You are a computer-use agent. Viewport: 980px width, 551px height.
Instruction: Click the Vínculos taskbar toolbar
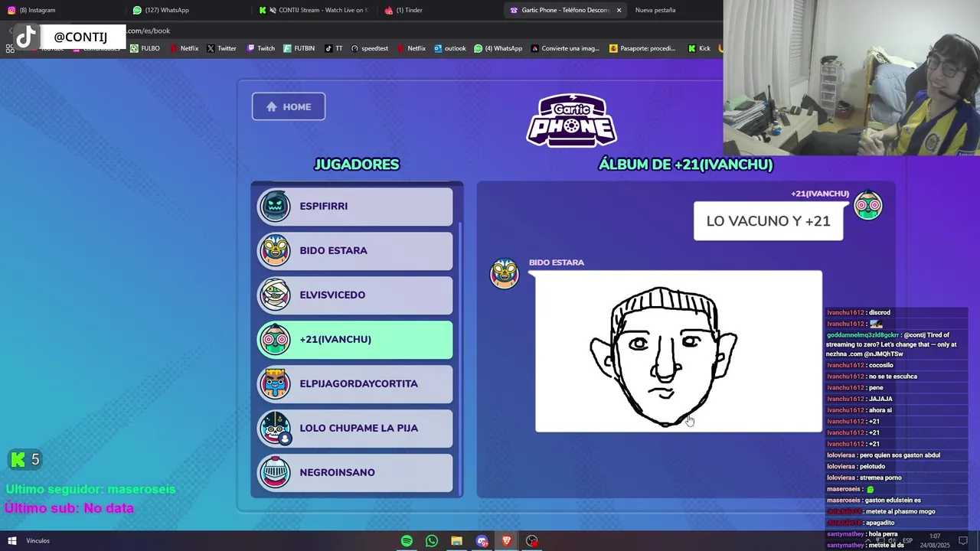click(38, 541)
